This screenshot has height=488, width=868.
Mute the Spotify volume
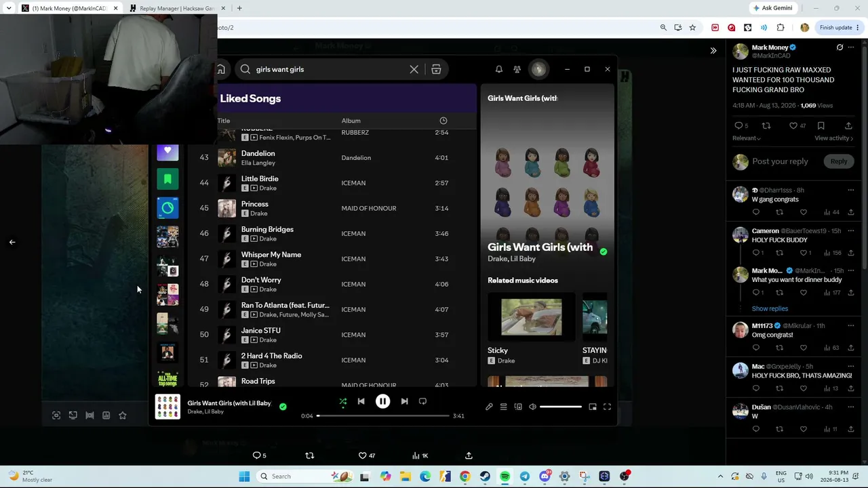(x=532, y=407)
